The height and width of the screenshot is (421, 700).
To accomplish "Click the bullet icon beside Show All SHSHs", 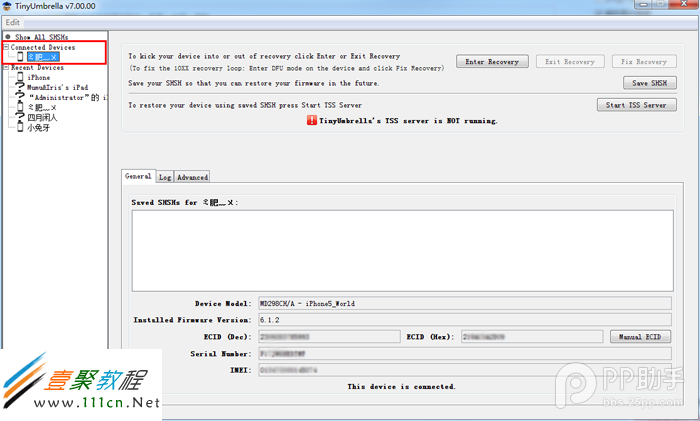I will tap(8, 37).
